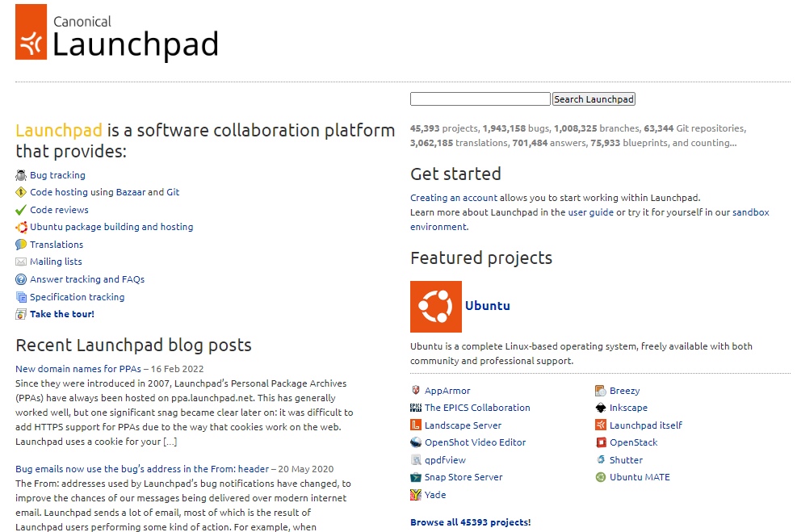Screen dimensions: 797x532
Task: Open the Creating an account link
Action: click(x=454, y=198)
